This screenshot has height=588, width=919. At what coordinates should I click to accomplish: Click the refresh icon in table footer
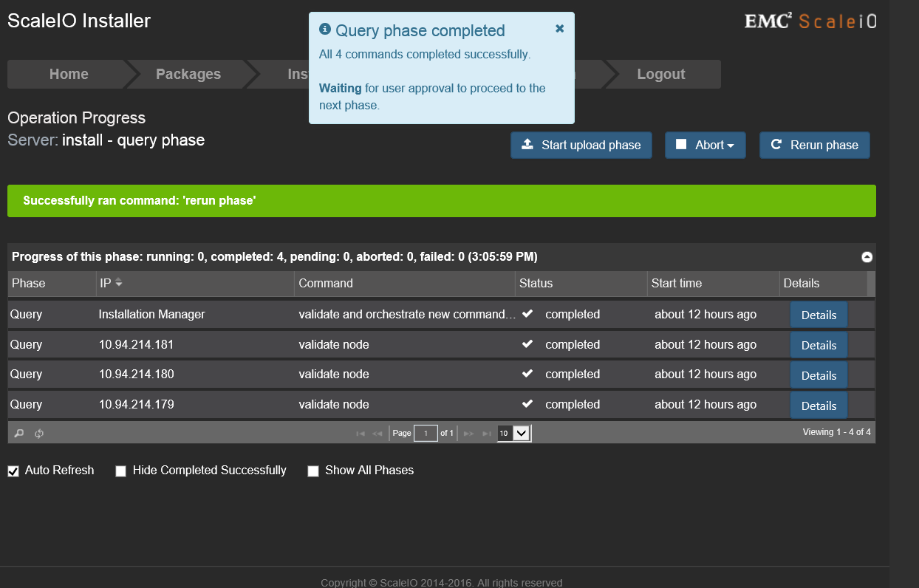coord(39,434)
